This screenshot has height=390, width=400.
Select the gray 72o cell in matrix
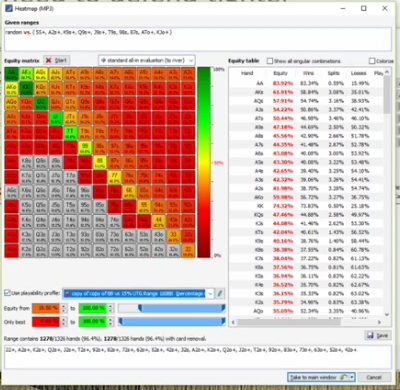coord(114,251)
